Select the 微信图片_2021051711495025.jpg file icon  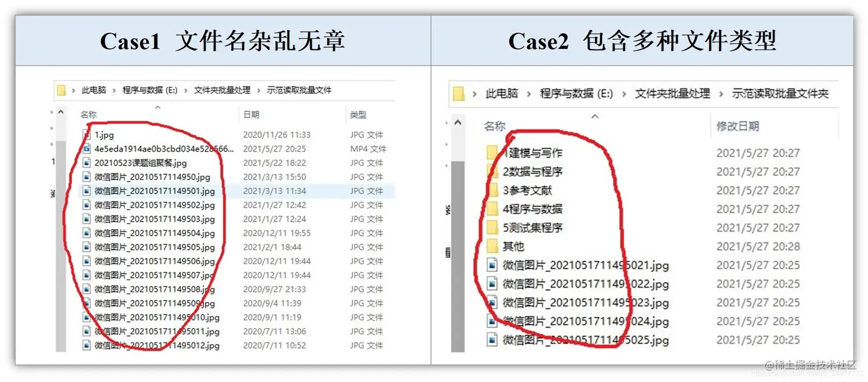click(491, 340)
